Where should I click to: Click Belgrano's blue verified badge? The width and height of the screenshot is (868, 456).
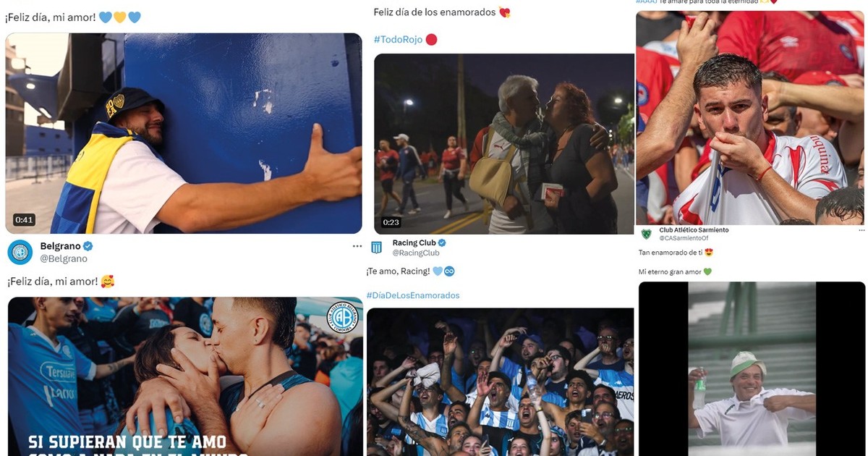click(88, 246)
